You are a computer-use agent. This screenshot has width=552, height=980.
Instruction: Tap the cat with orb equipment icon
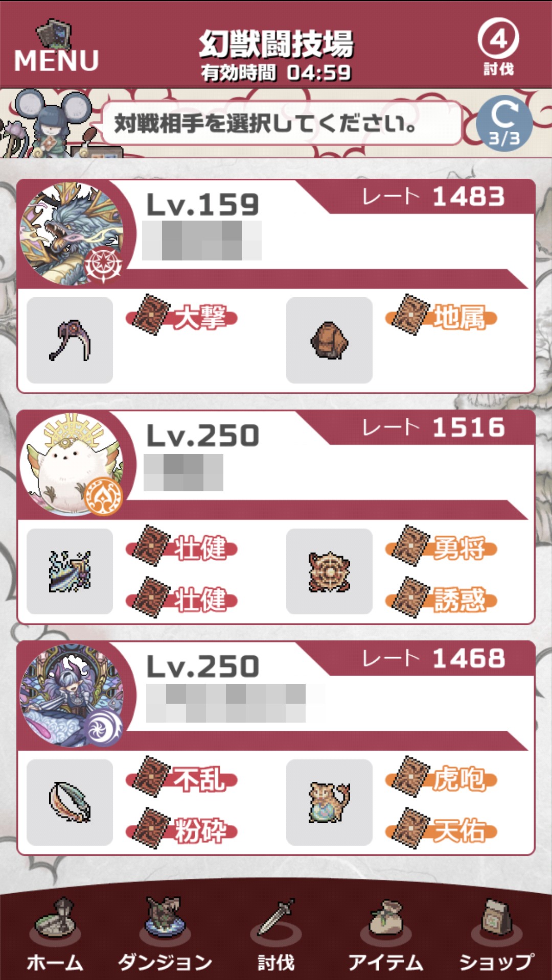329,802
